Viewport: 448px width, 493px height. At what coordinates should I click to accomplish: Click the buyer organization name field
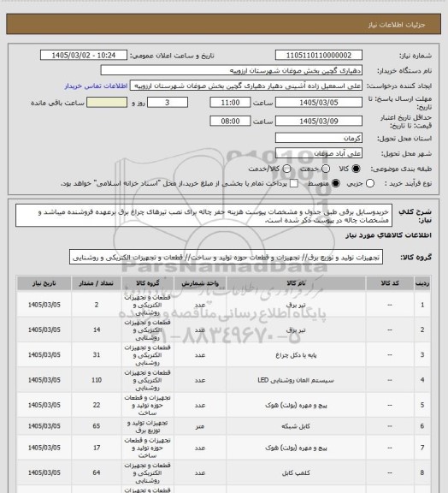point(231,70)
